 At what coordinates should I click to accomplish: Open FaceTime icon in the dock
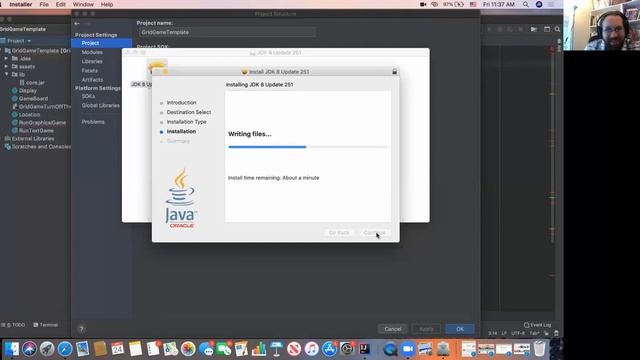[x=224, y=349]
